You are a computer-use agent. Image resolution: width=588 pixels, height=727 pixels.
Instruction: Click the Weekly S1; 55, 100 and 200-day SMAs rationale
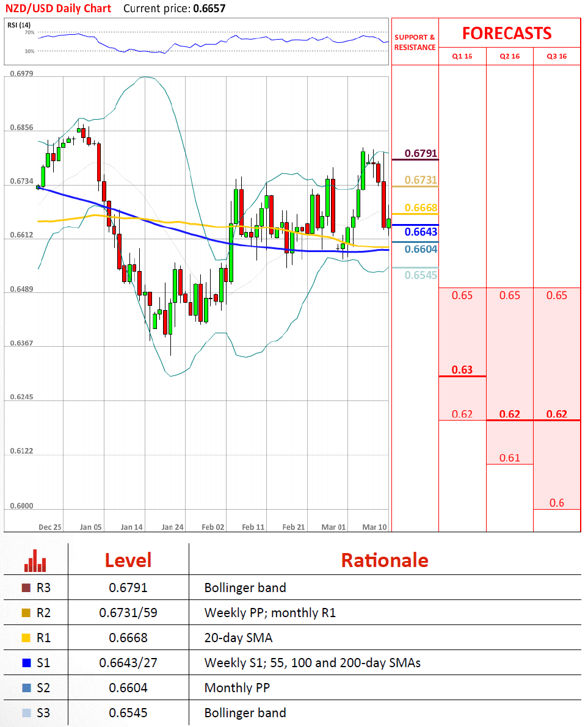(313, 663)
